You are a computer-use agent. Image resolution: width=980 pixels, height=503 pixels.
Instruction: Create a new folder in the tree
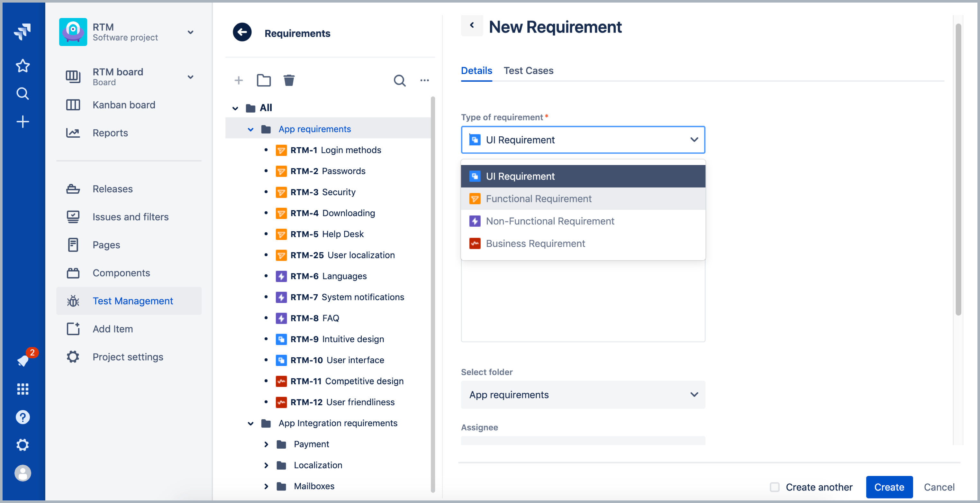pyautogui.click(x=264, y=80)
